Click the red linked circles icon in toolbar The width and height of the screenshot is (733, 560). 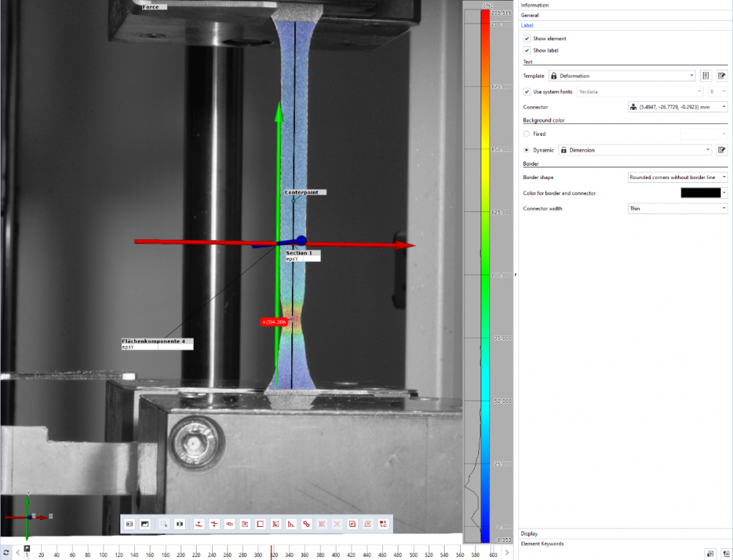306,524
